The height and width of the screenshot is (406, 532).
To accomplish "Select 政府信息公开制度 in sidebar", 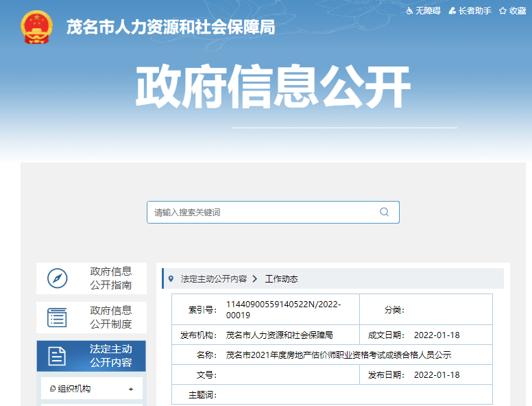I will point(110,318).
